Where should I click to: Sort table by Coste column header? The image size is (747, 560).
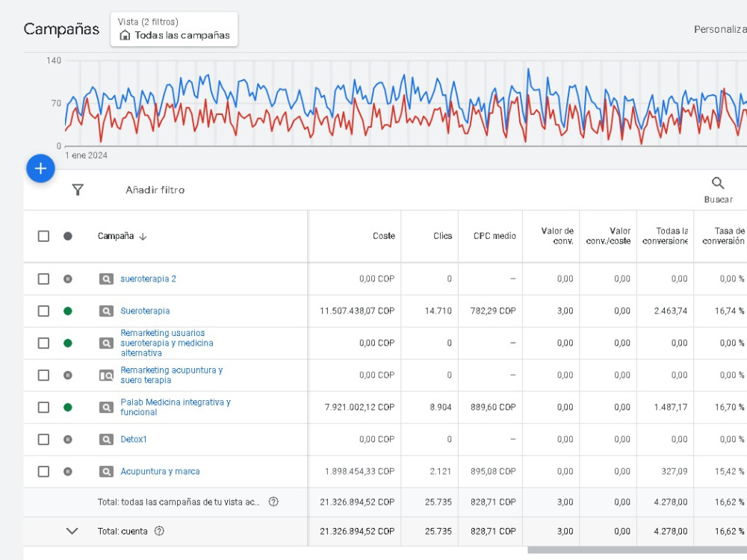[x=383, y=236]
